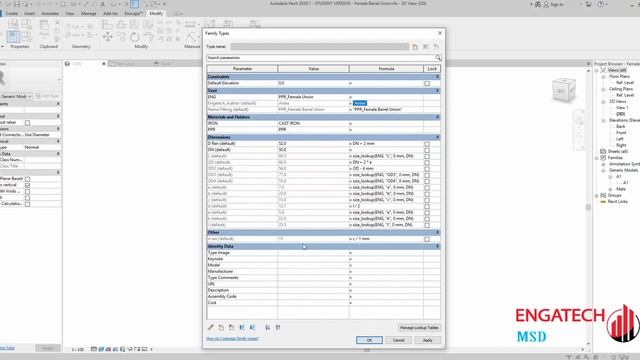
Task: Click the Sign In icon in title bar
Action: coord(546,4)
